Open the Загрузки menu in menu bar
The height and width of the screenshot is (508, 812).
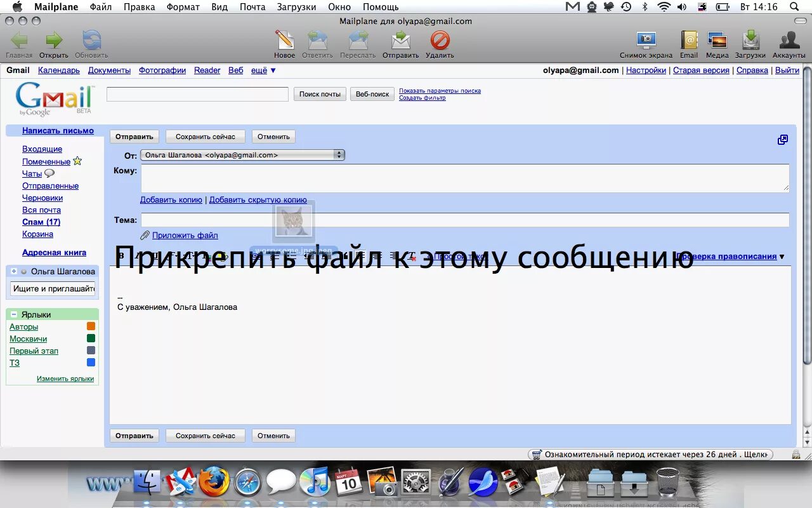point(297,7)
